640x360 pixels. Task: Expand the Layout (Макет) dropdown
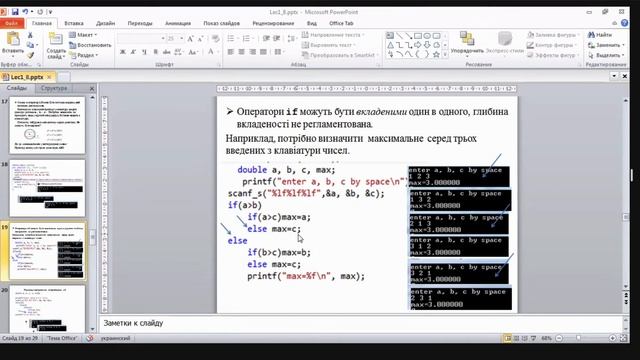(x=83, y=35)
